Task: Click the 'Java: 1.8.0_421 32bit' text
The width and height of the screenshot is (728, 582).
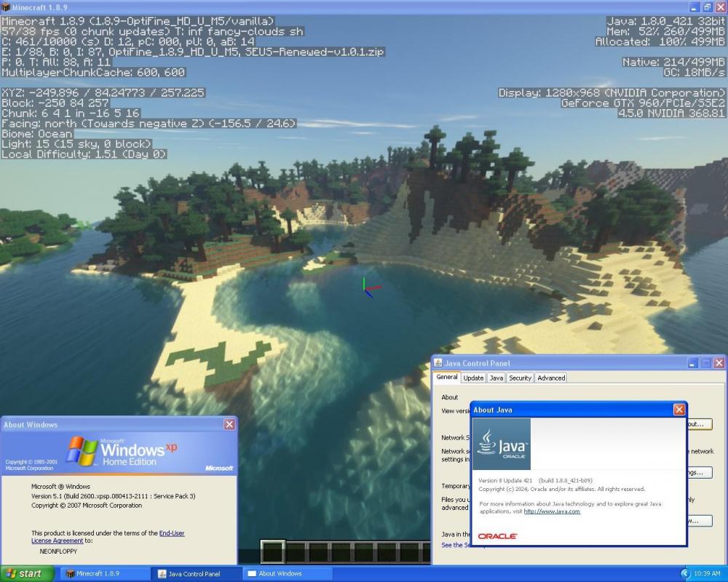Action: (x=666, y=21)
